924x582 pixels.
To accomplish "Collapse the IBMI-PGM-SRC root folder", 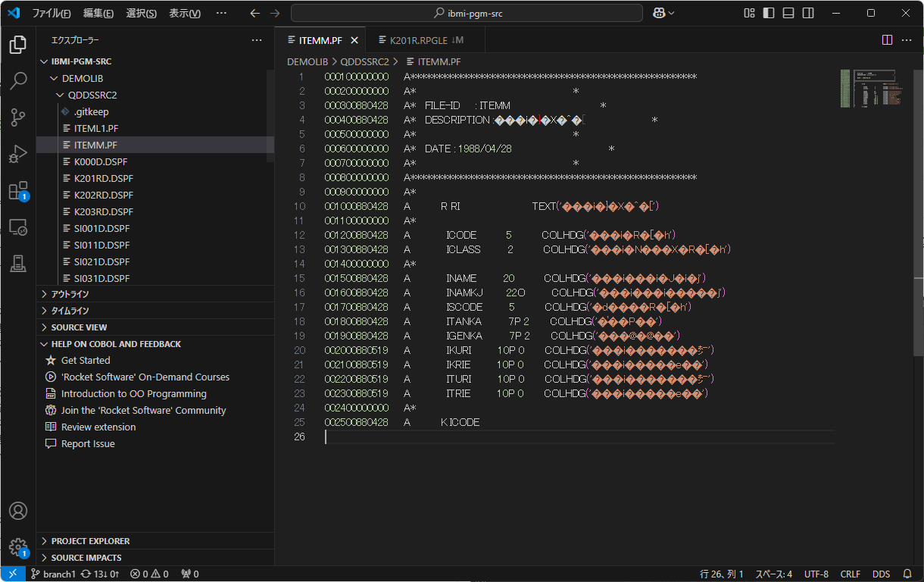I will tap(155, 61).
